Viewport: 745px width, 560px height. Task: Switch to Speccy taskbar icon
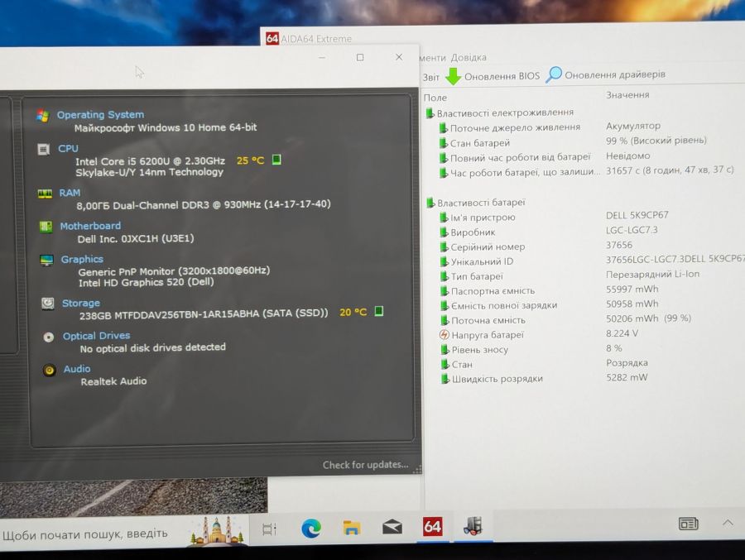pyautogui.click(x=473, y=526)
